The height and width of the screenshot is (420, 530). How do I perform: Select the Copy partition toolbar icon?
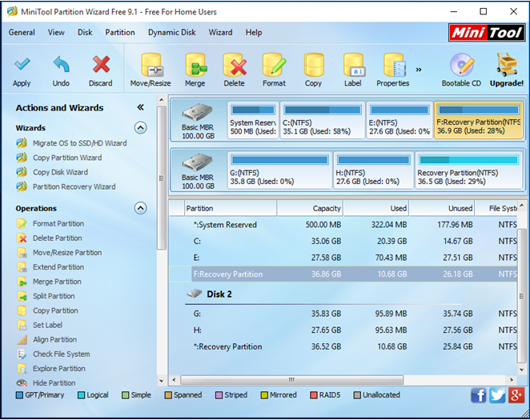tap(314, 65)
